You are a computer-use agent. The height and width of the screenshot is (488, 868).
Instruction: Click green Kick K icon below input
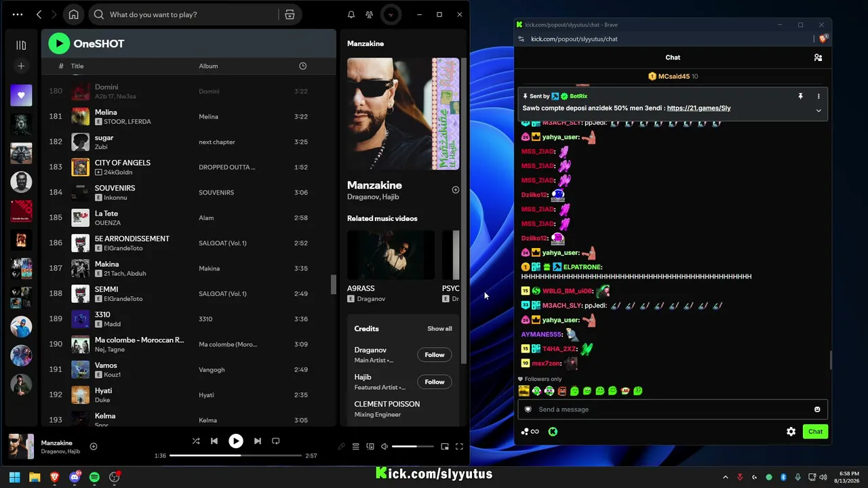(x=553, y=432)
